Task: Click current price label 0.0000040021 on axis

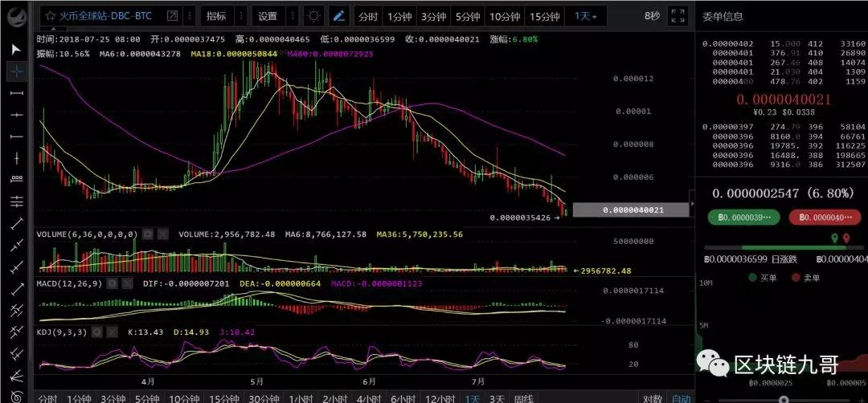Action: [x=631, y=210]
